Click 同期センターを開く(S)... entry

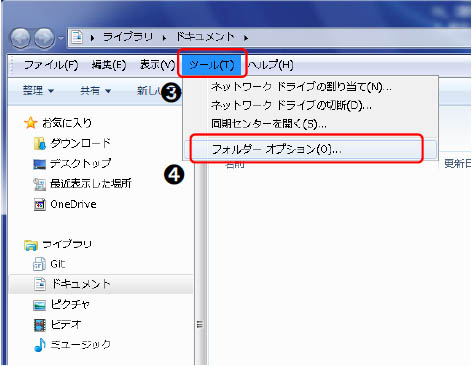point(269,124)
